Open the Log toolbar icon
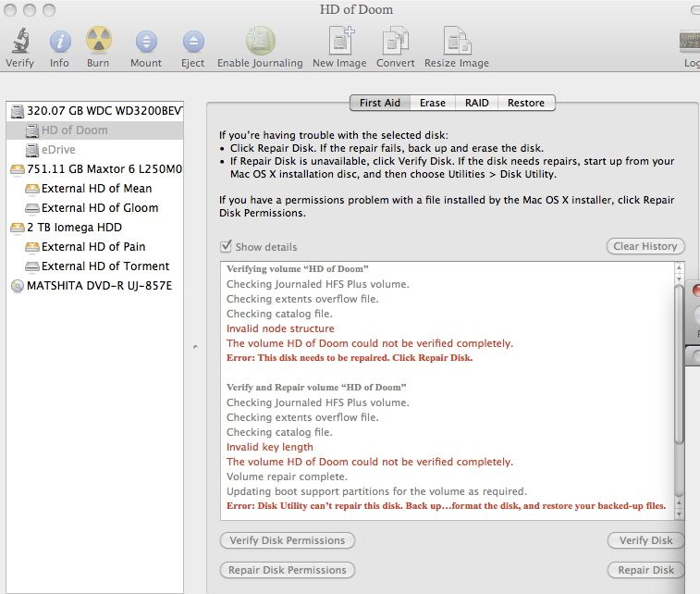 pyautogui.click(x=690, y=41)
